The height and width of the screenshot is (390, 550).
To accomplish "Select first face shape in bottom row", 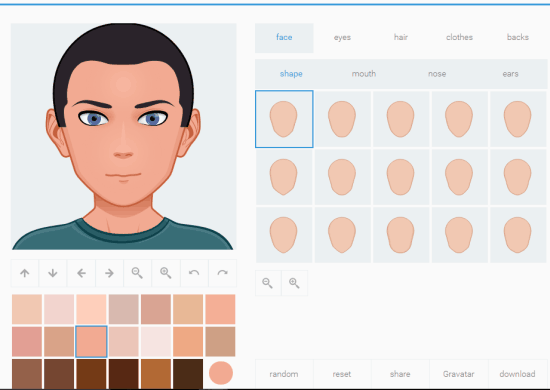I will click(284, 235).
